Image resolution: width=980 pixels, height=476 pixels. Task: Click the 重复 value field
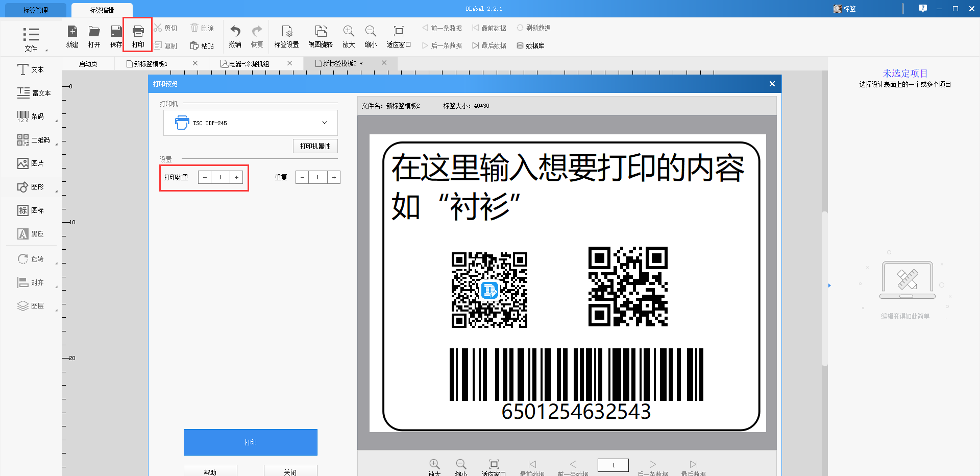coord(317,177)
